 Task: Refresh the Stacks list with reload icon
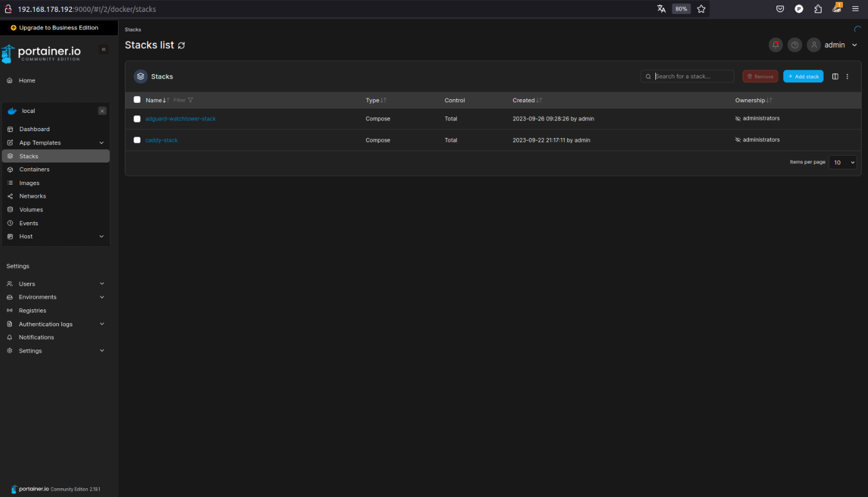click(182, 45)
